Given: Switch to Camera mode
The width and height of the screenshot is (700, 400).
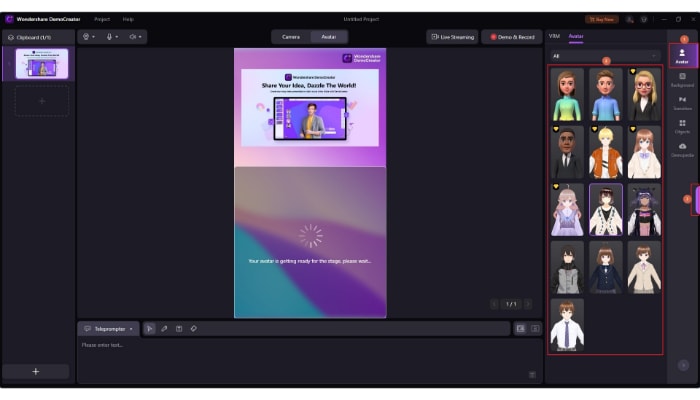Looking at the screenshot, I should point(291,37).
